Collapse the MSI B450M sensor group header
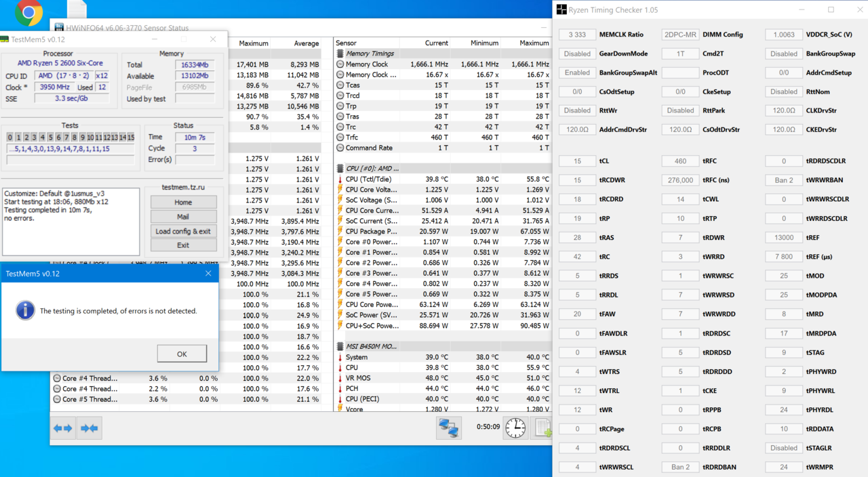 (442, 346)
